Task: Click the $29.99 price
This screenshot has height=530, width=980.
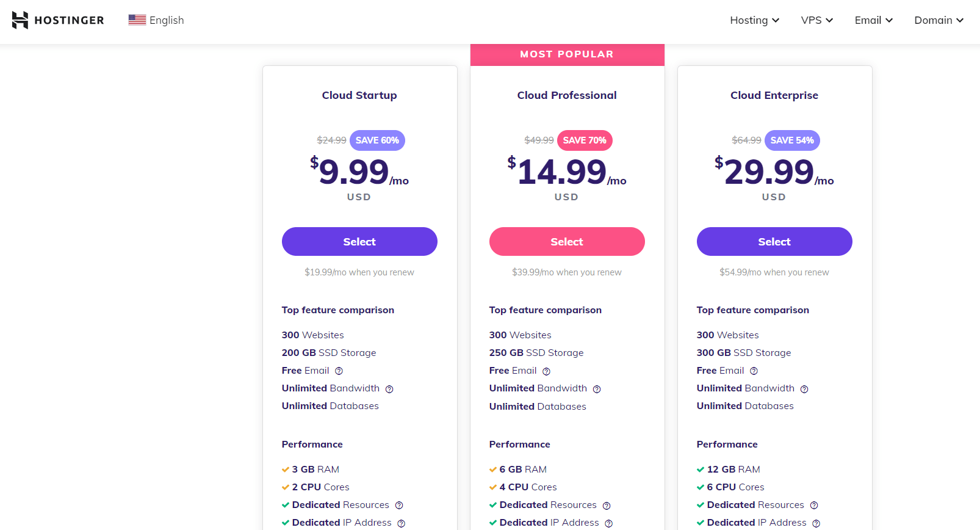Action: pos(774,172)
